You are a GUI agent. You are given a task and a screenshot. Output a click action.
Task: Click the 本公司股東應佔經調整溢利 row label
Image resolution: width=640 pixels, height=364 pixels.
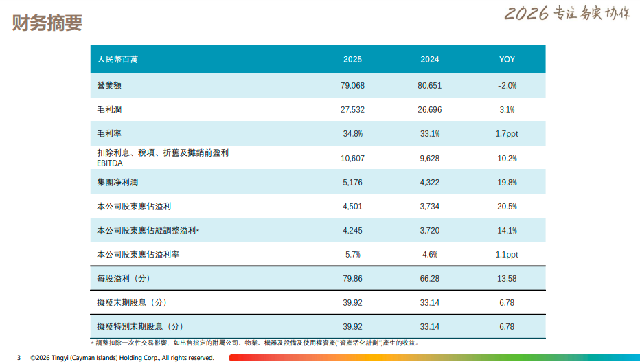point(148,230)
